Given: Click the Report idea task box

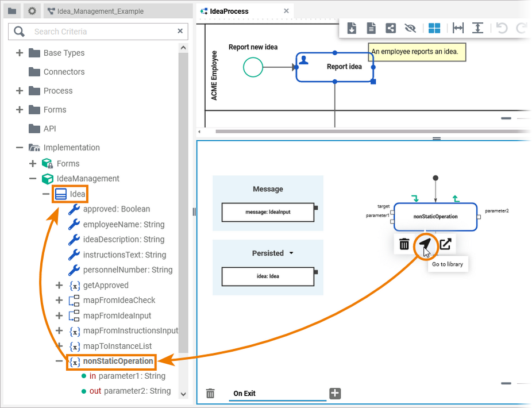Looking at the screenshot, I should tap(335, 67).
